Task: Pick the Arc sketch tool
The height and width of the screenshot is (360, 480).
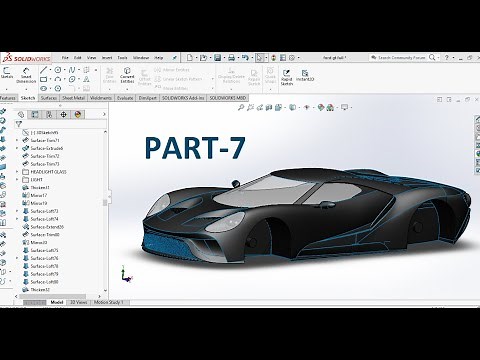Action: click(58, 79)
